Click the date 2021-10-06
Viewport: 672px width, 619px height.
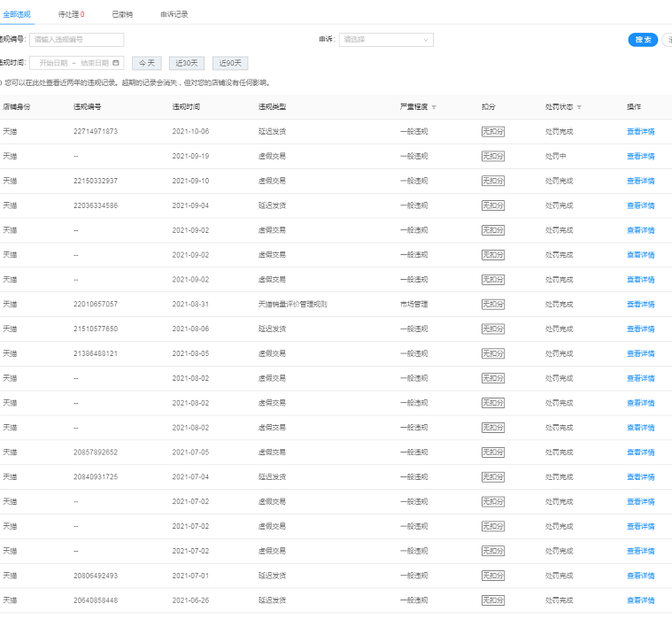(190, 132)
